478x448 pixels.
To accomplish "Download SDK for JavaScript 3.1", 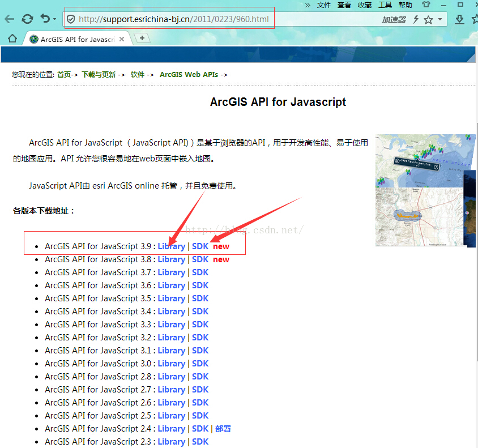I will coord(200,351).
